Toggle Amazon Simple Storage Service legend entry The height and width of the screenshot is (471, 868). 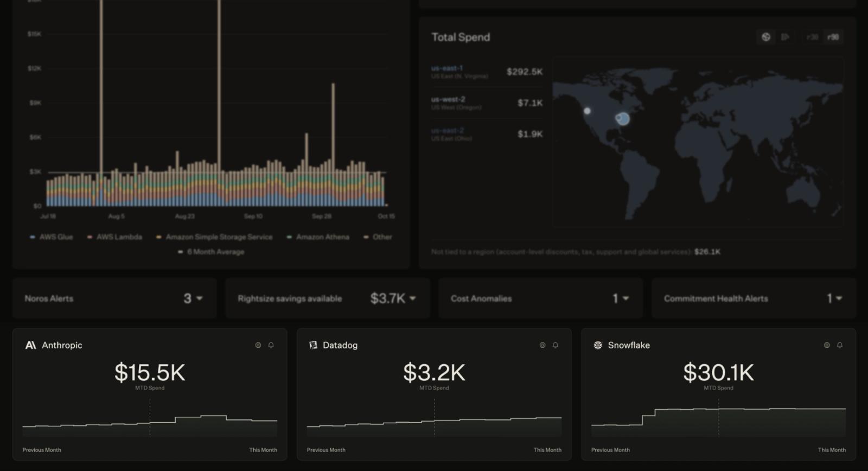[x=214, y=237]
